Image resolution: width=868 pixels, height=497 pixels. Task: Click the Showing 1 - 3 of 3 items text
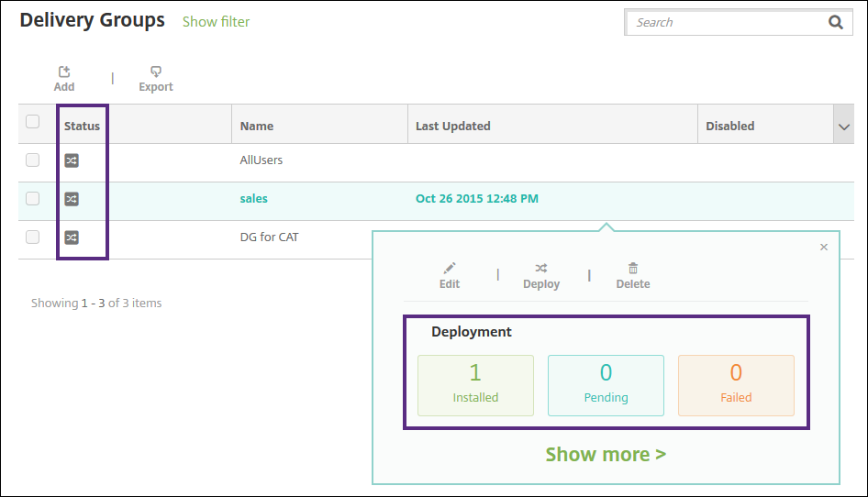(96, 304)
